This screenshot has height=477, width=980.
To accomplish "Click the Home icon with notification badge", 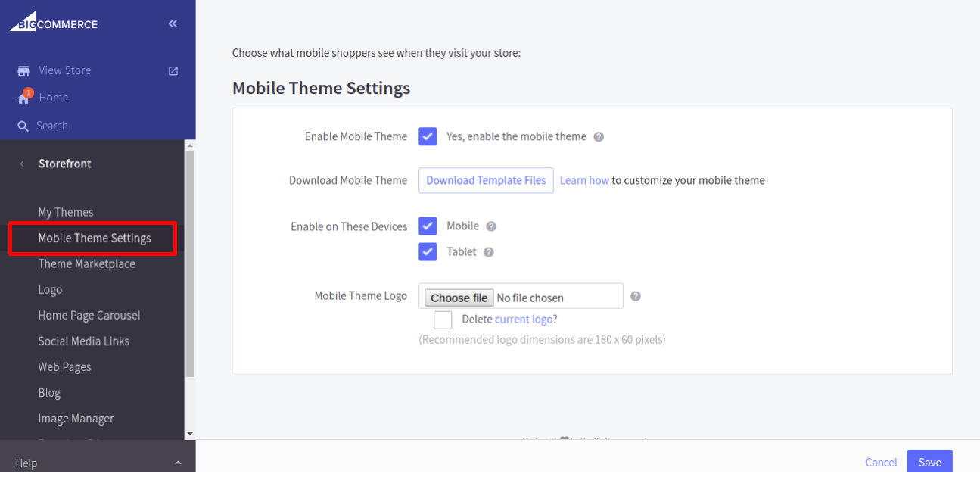I will click(x=24, y=98).
